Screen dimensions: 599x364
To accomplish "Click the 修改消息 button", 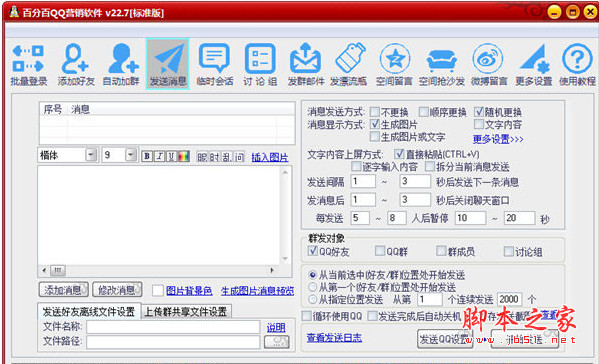I will coord(117,290).
